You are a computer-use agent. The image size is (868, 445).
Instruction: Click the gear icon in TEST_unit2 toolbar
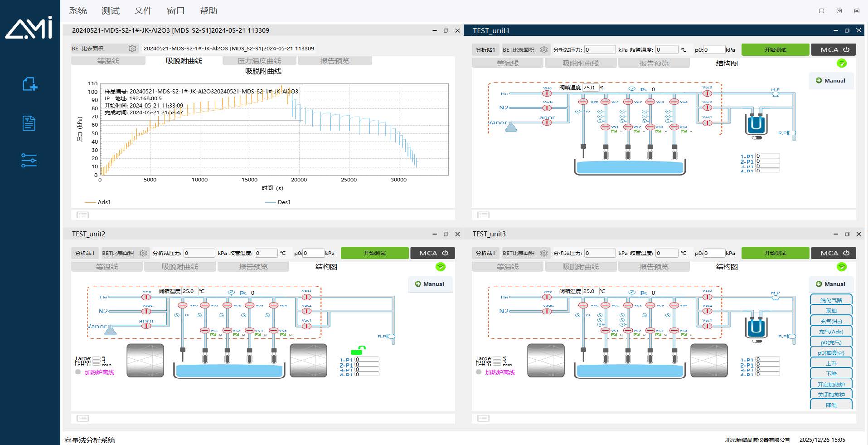coord(143,253)
